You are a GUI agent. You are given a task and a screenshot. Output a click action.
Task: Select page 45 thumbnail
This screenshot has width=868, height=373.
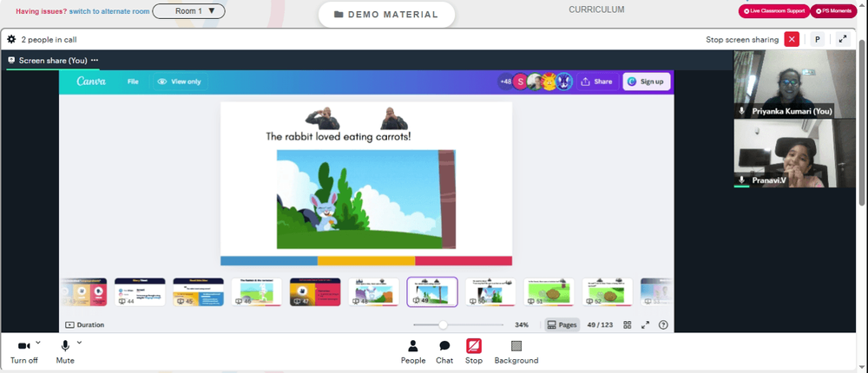(198, 291)
